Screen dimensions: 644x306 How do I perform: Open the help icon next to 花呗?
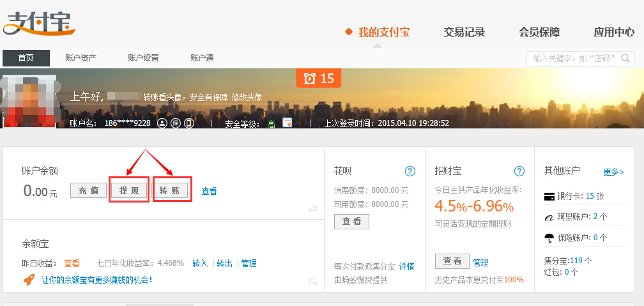click(x=410, y=171)
